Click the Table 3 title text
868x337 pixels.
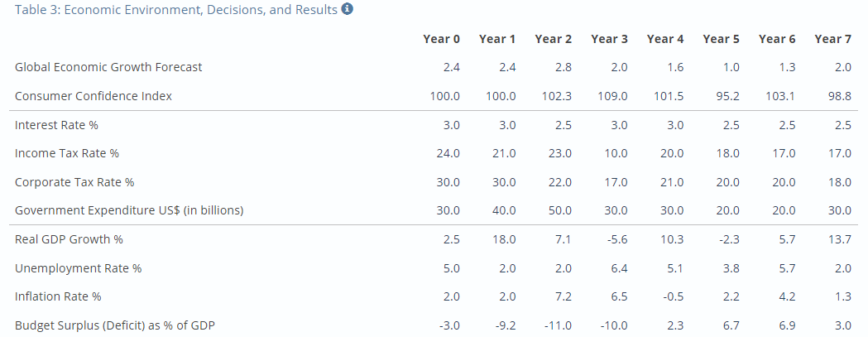click(x=176, y=10)
